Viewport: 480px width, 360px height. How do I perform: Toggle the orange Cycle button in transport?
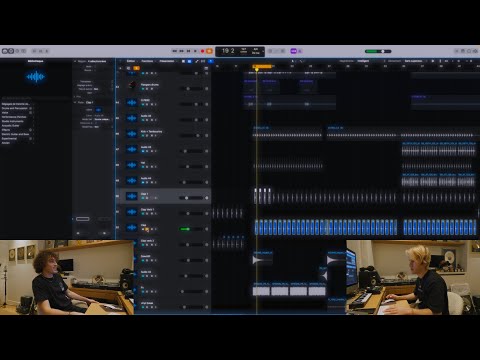[x=209, y=51]
